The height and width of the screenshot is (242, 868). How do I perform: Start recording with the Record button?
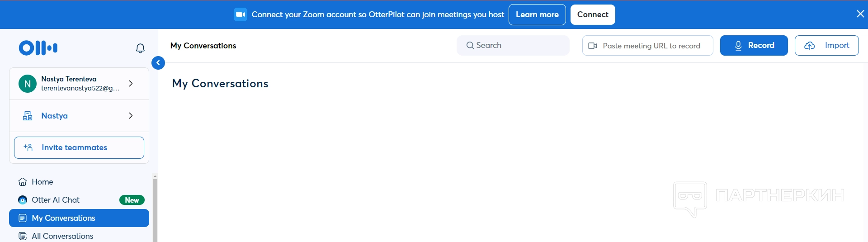pyautogui.click(x=754, y=46)
